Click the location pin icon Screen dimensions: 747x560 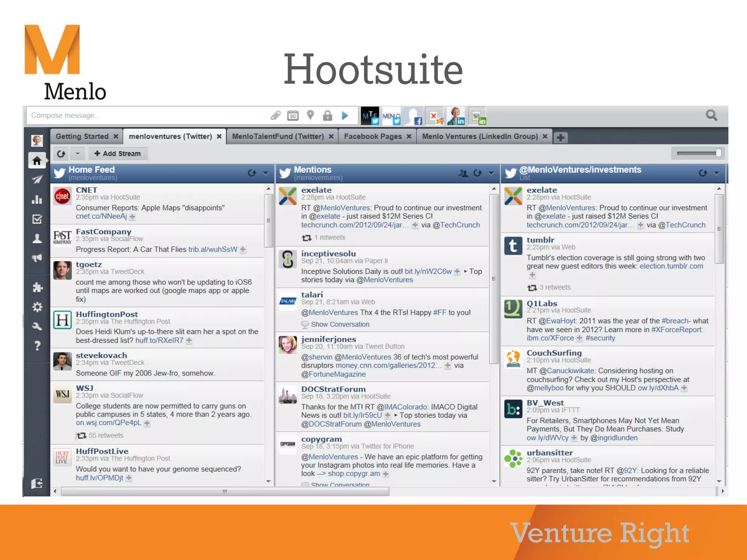pos(310,115)
